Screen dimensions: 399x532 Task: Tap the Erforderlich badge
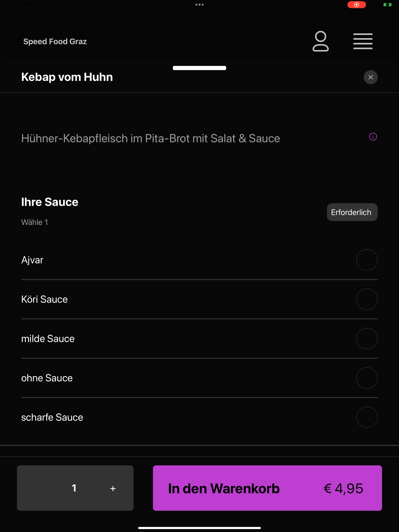[352, 212]
